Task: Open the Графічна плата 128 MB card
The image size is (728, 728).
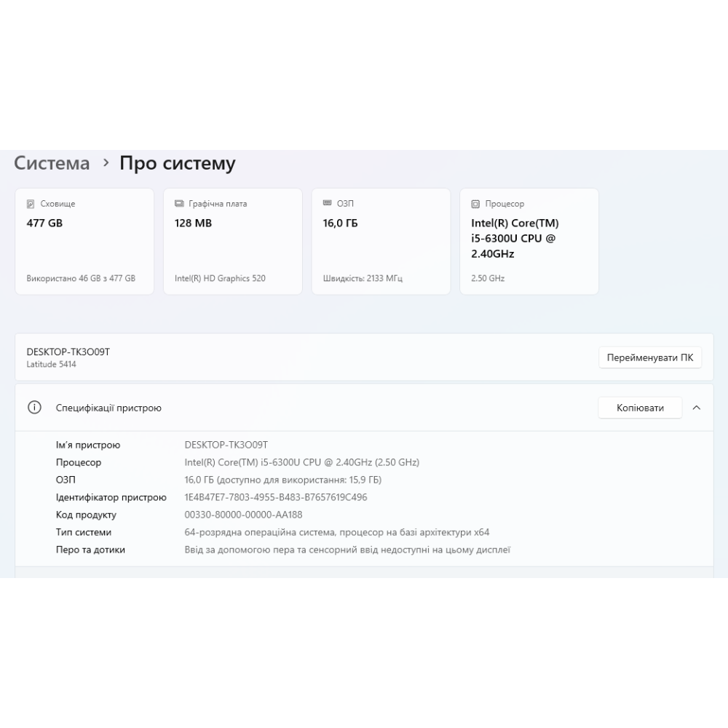Action: pos(232,242)
